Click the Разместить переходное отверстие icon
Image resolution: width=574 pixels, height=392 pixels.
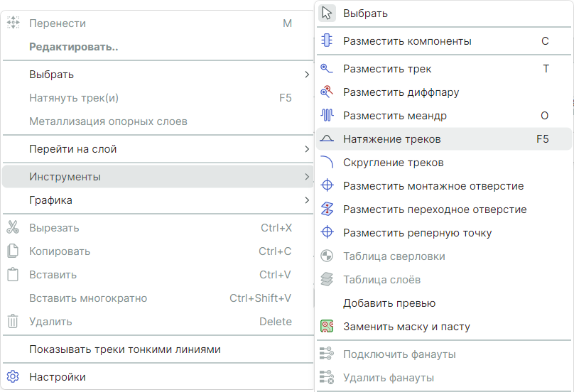(x=327, y=209)
